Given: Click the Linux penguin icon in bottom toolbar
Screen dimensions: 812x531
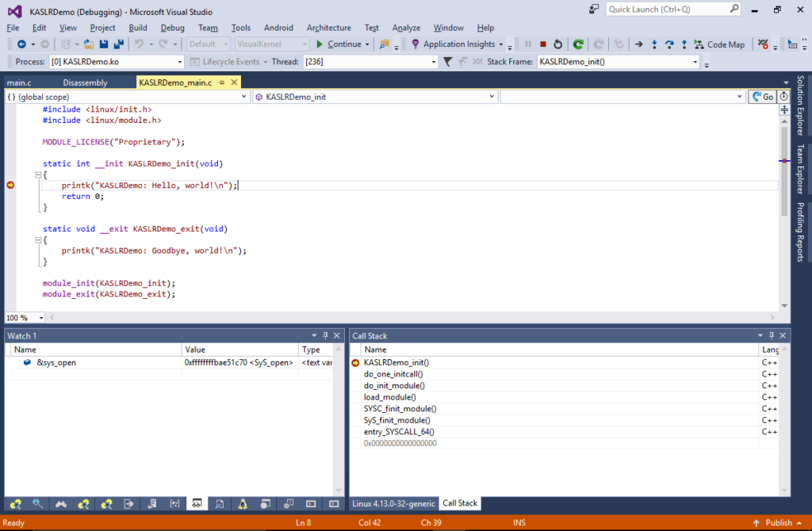Looking at the screenshot, I should [x=243, y=504].
